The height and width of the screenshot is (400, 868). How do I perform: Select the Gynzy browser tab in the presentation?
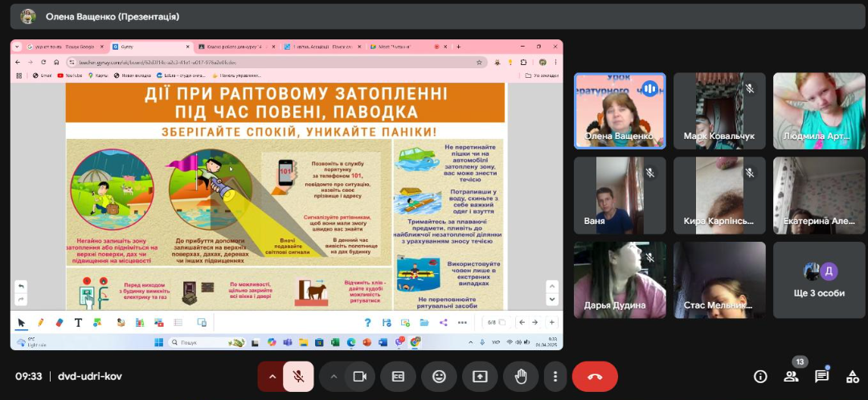tap(150, 47)
